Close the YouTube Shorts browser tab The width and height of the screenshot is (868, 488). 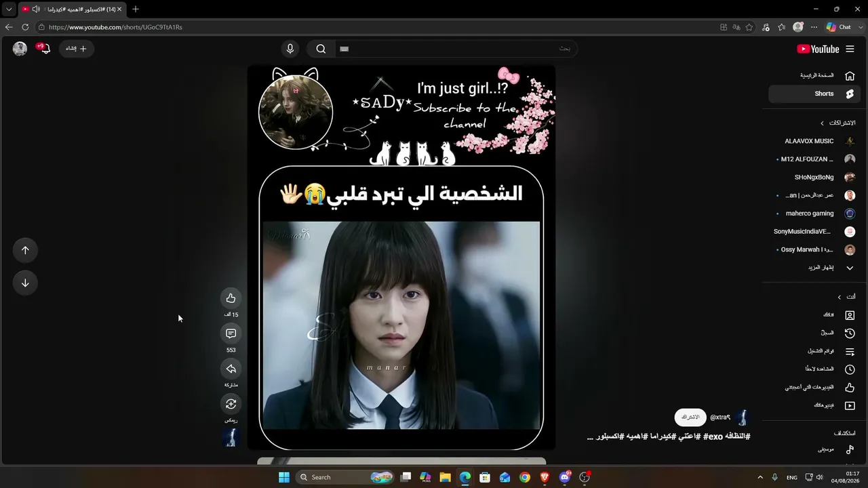point(119,9)
